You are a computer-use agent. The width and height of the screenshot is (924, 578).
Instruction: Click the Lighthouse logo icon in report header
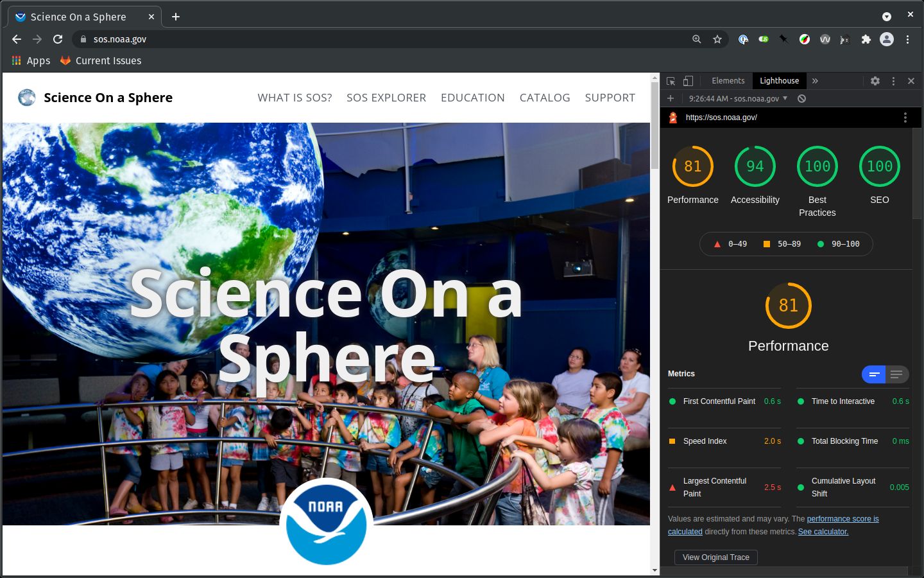[673, 118]
